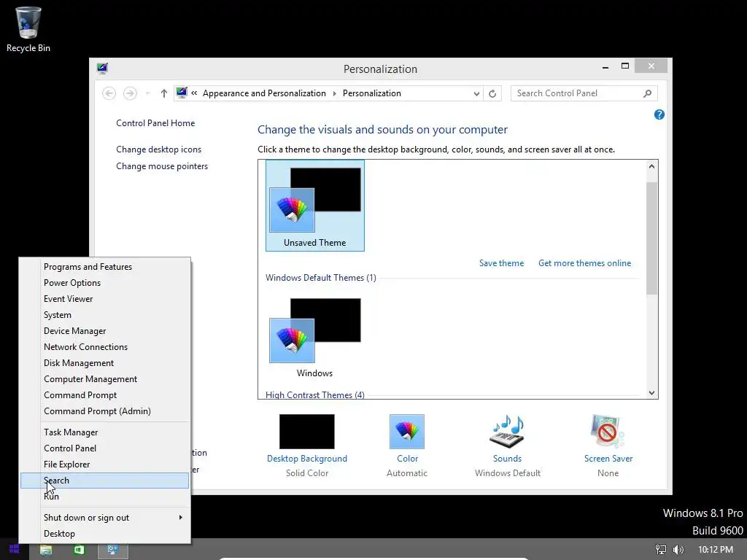Click the theme list scroll-down arrow
The image size is (747, 560).
651,393
